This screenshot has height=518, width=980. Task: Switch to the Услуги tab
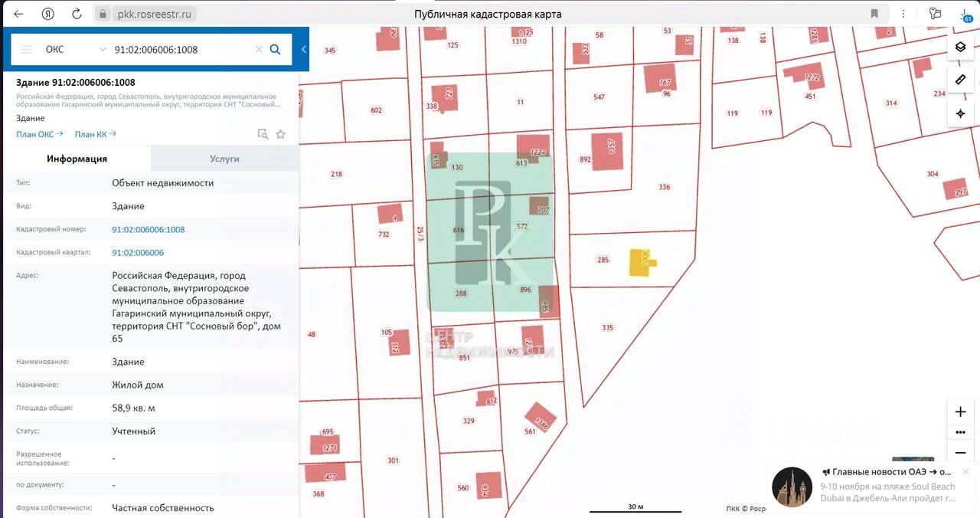click(224, 159)
